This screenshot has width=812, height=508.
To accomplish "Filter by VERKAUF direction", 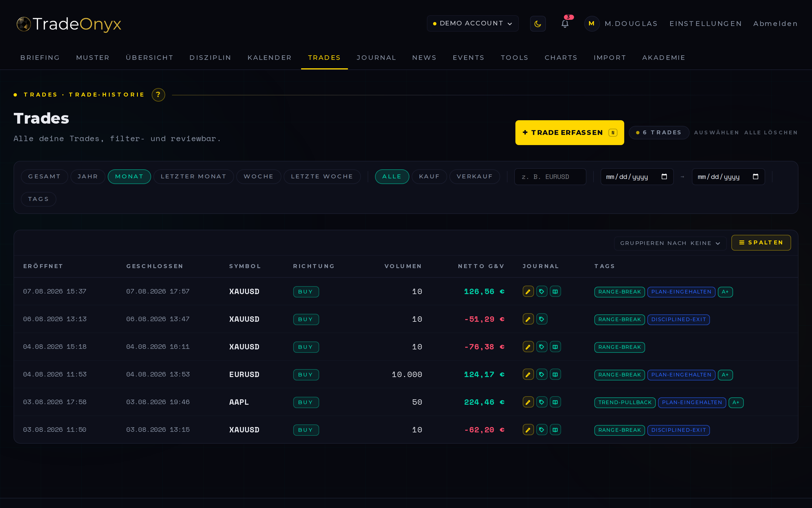I will pyautogui.click(x=475, y=176).
